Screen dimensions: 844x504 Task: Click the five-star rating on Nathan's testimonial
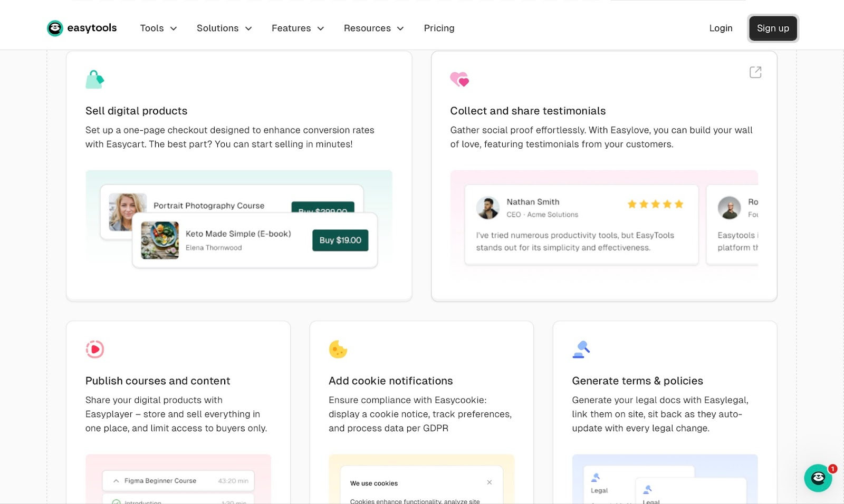click(x=655, y=204)
